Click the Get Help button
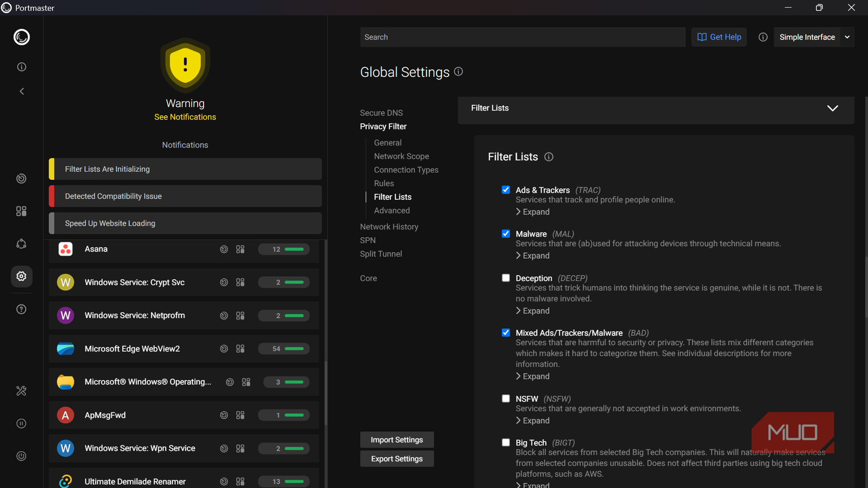 point(719,37)
